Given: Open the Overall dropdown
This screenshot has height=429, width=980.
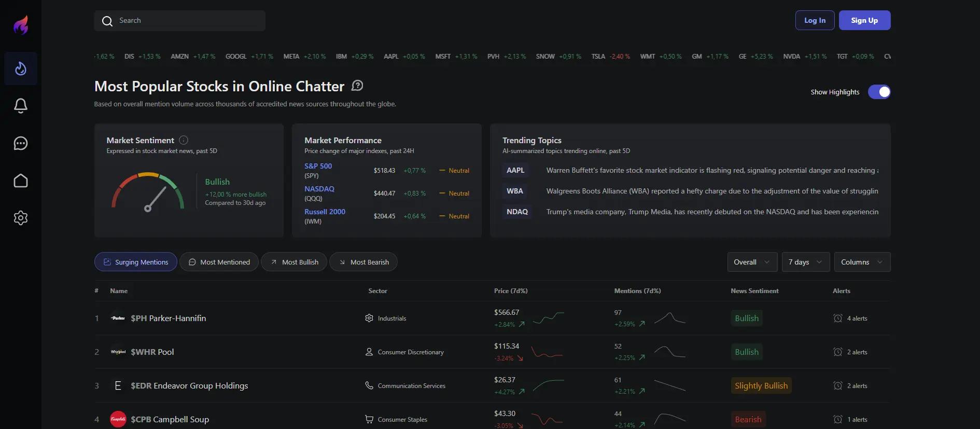Looking at the screenshot, I should 752,262.
